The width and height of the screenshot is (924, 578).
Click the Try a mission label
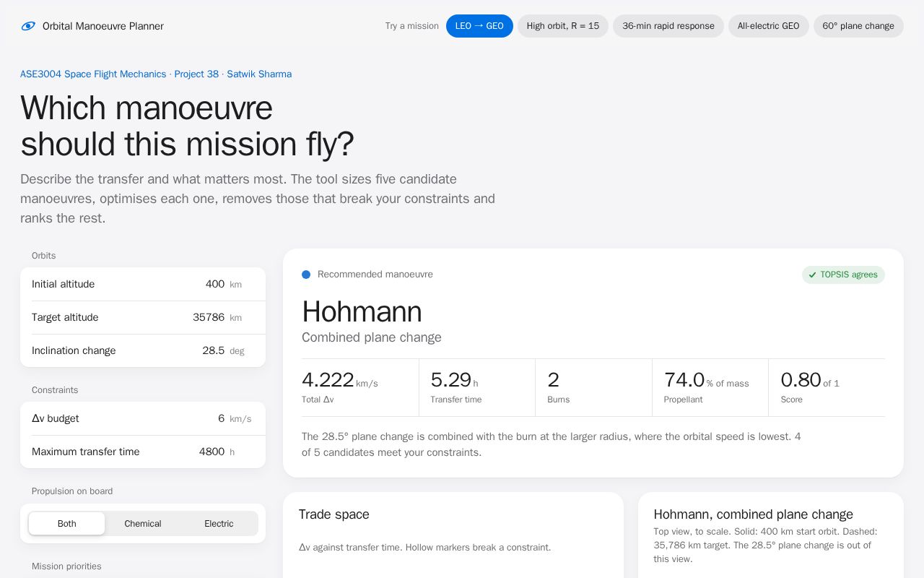point(411,26)
